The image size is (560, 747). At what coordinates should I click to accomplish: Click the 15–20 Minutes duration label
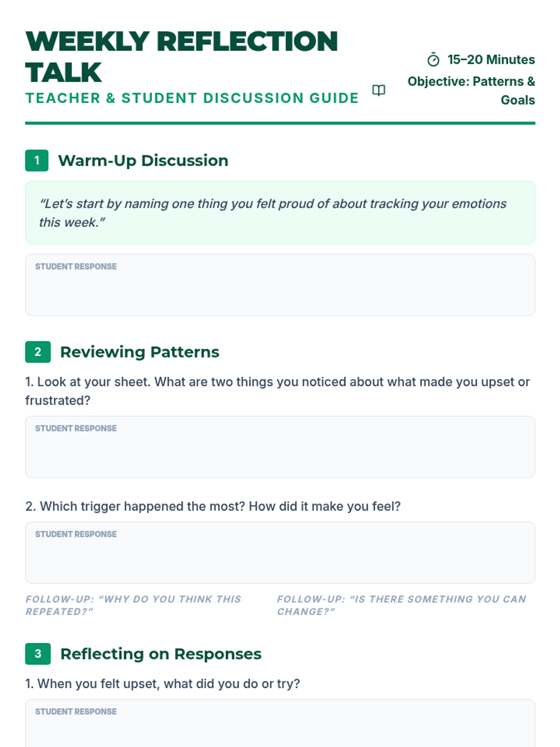click(491, 60)
